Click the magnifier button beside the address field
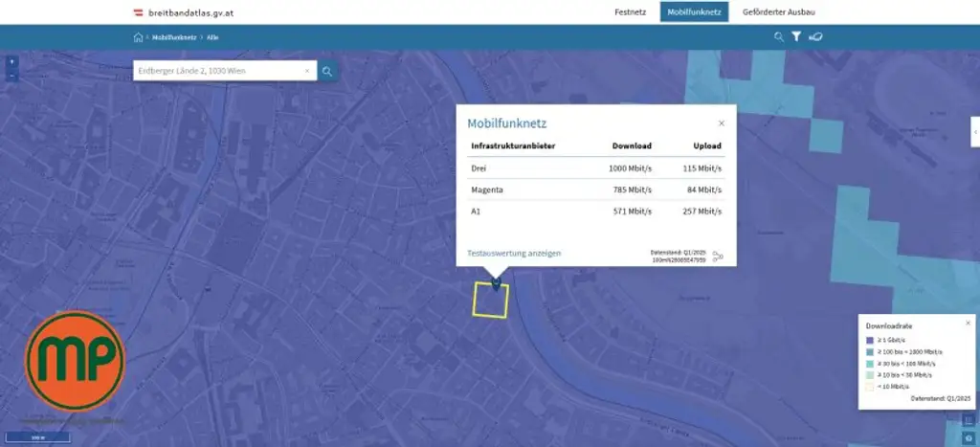Screen dimensions: 980x447 pyautogui.click(x=327, y=71)
